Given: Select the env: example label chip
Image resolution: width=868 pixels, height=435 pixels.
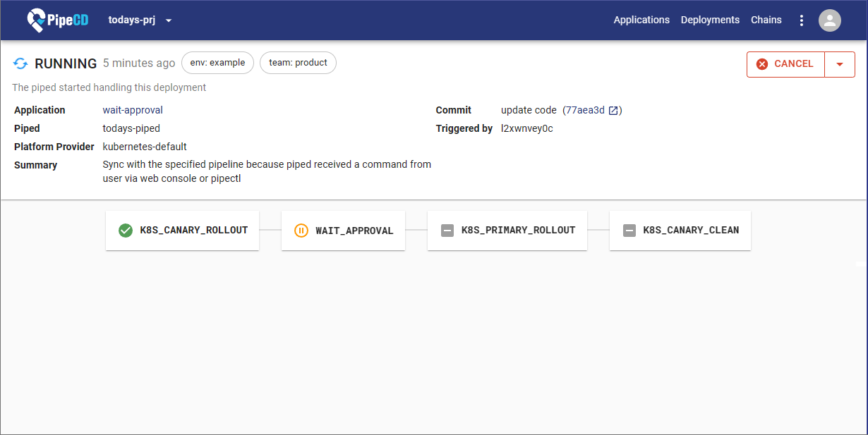Looking at the screenshot, I should tap(217, 63).
